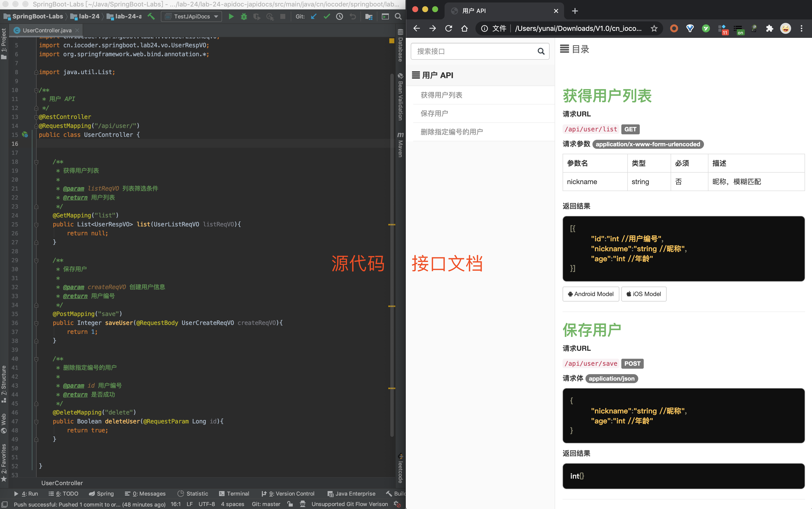Open Git history clock icon
This screenshot has width=812, height=509.
click(x=340, y=16)
